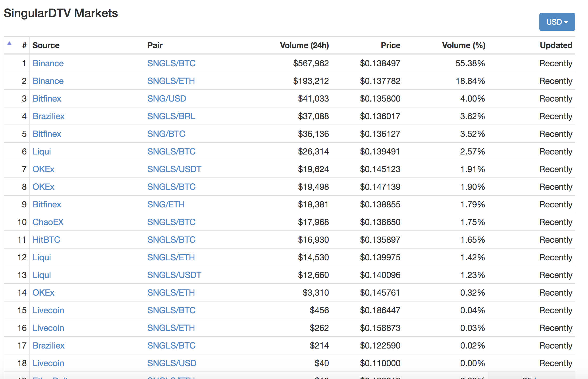
Task: Open SNGLS/BTC pair in Braziliex row 17
Action: pyautogui.click(x=171, y=346)
